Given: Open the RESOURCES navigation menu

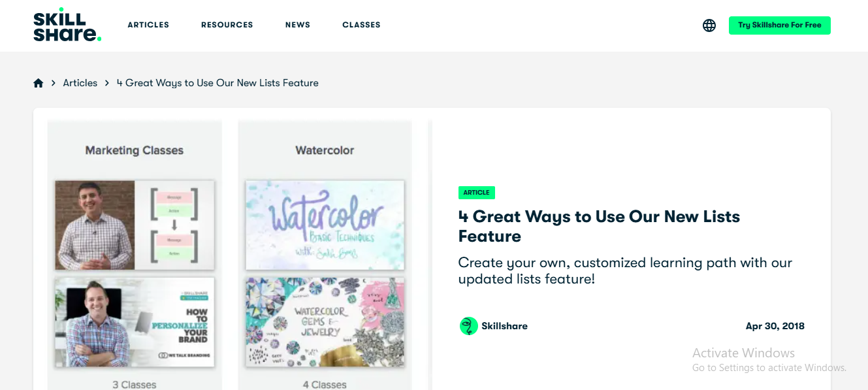Looking at the screenshot, I should pos(227,25).
